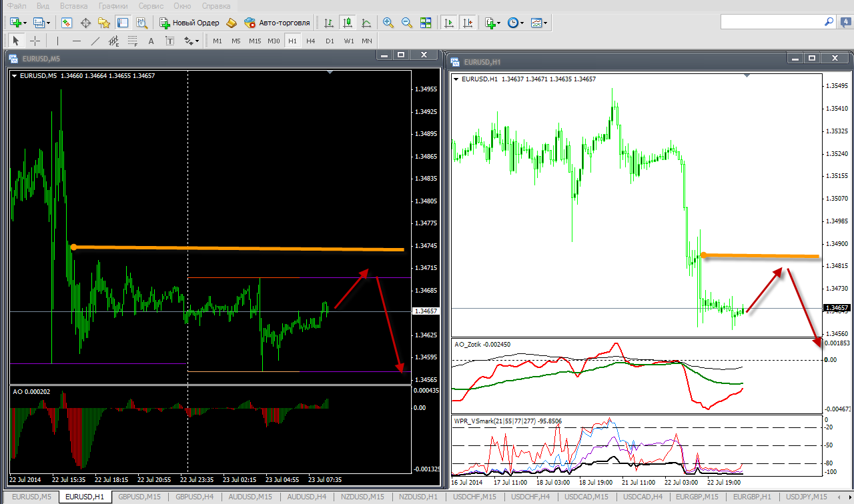854x504 pixels.
Task: Grab the chart shift marker on H1 chart
Action: 747,75
